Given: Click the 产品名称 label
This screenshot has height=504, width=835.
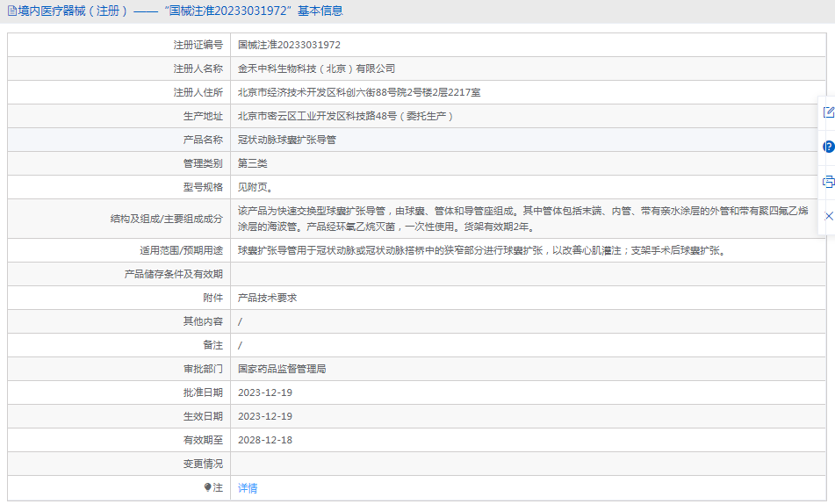Looking at the screenshot, I should click(203, 140).
